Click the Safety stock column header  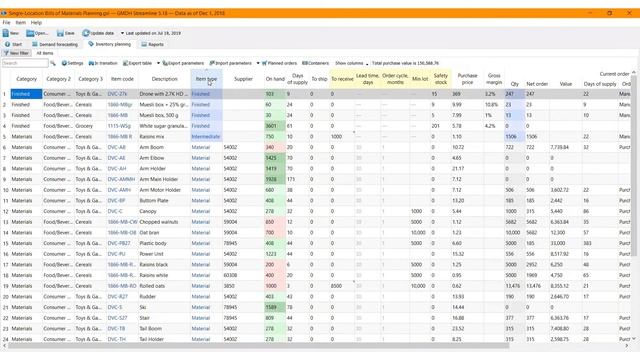[x=440, y=79]
